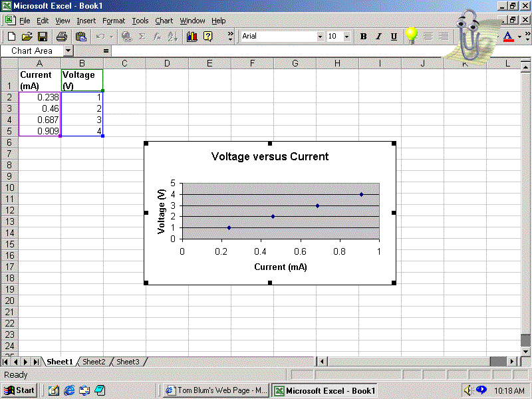
Task: Click the AutoSum sigma icon
Action: 142,37
